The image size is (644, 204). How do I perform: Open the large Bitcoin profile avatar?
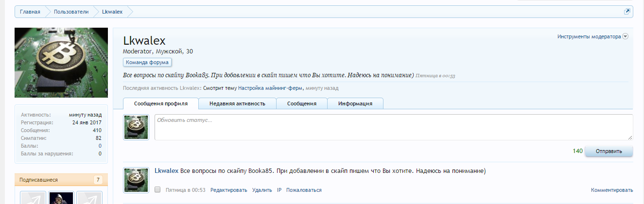click(x=61, y=63)
